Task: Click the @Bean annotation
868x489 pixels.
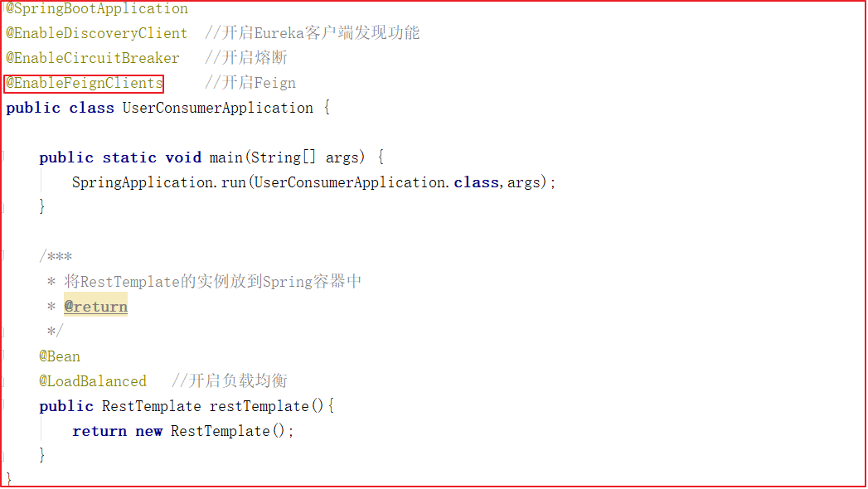Action: pyautogui.click(x=60, y=356)
